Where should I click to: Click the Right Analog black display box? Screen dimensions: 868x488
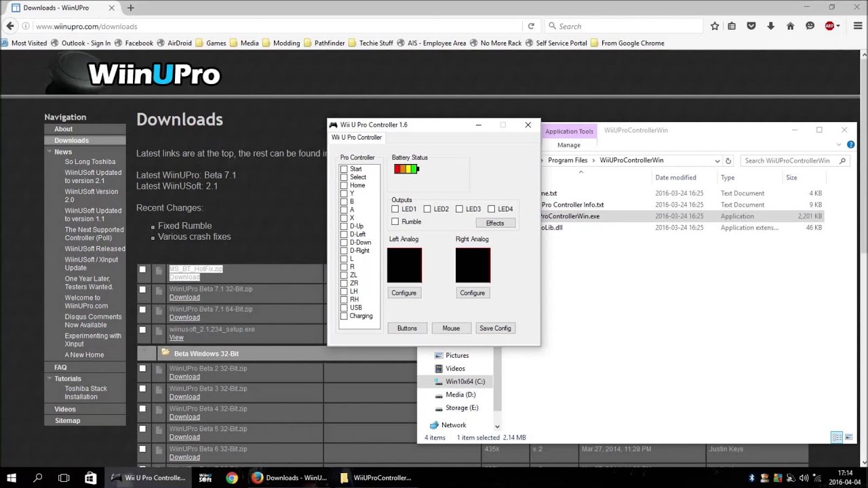473,265
